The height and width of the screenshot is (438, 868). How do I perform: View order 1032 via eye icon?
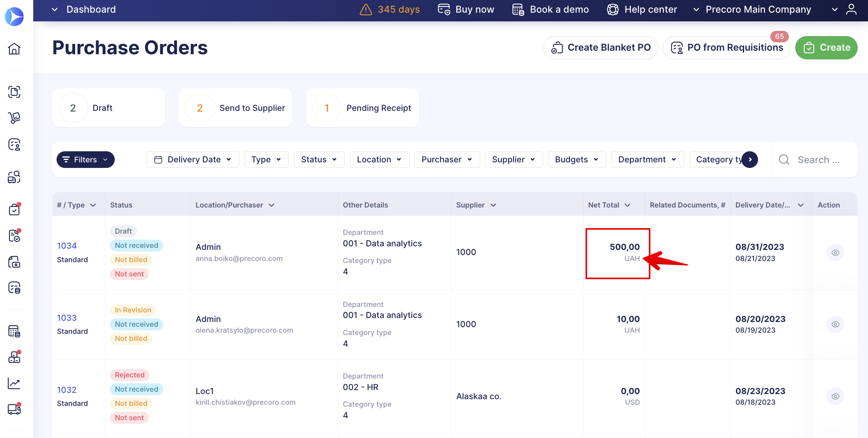coord(835,396)
